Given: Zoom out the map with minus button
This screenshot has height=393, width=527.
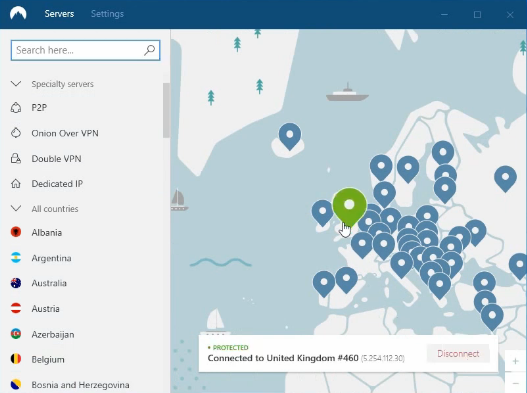Looking at the screenshot, I should click(515, 383).
